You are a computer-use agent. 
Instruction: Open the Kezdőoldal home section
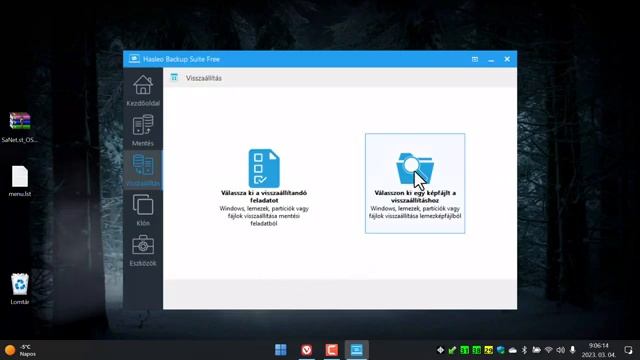click(x=143, y=90)
